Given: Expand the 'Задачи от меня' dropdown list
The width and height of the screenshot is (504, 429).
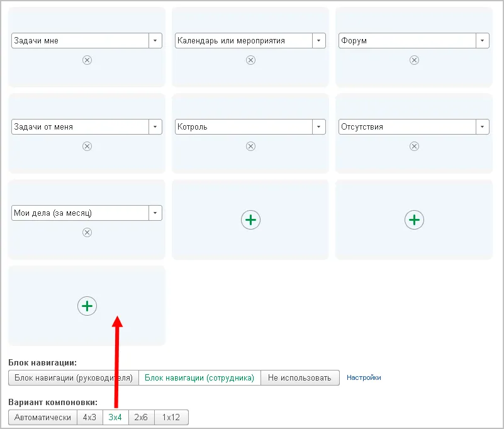Looking at the screenshot, I should (x=155, y=126).
